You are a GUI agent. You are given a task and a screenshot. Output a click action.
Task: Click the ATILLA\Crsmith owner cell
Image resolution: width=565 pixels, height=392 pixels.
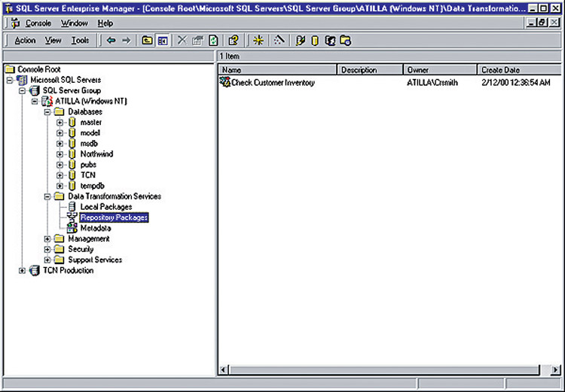[x=432, y=83]
